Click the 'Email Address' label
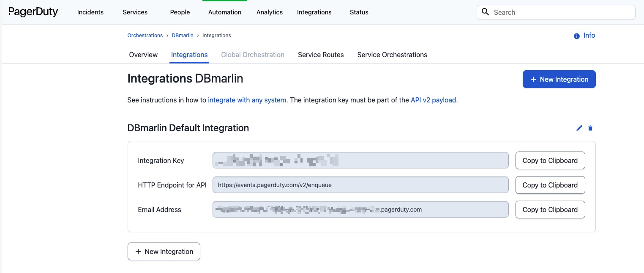Viewport: 644px width, 273px height. 159,210
